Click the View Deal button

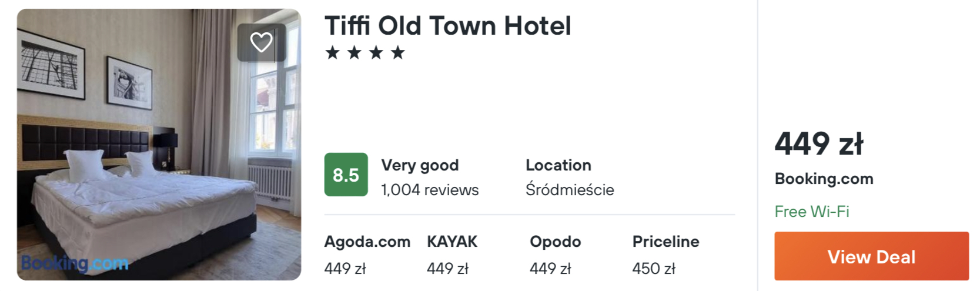pos(871,256)
